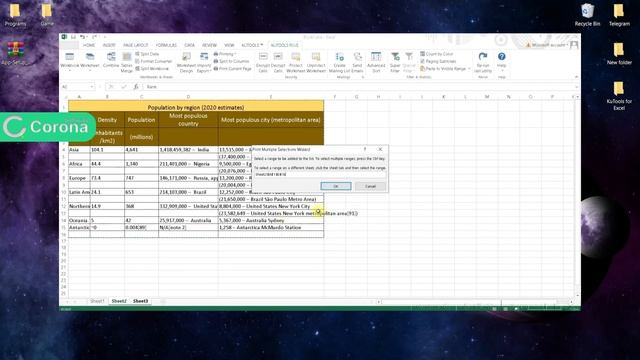Select the 'KuTools for Excel' desktop folder

[x=619, y=96]
